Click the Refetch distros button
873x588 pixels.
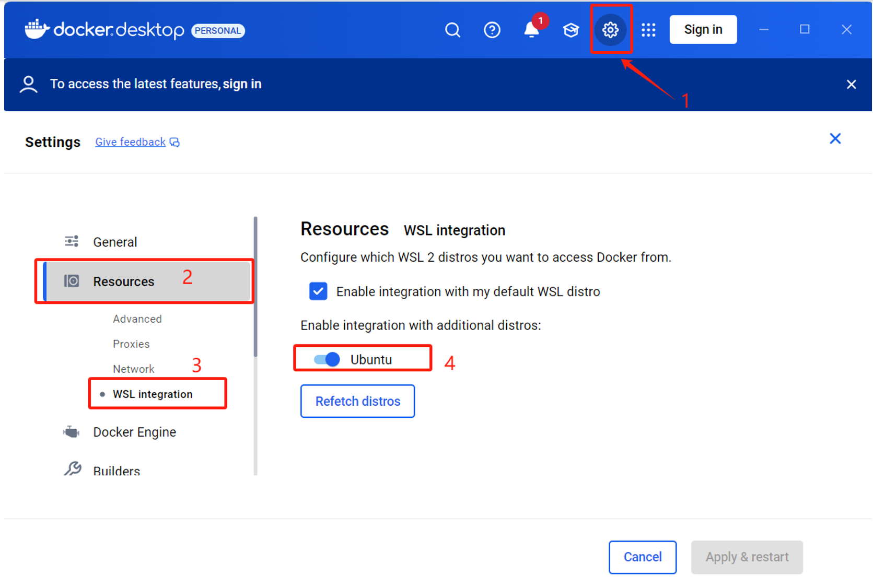[x=357, y=401]
